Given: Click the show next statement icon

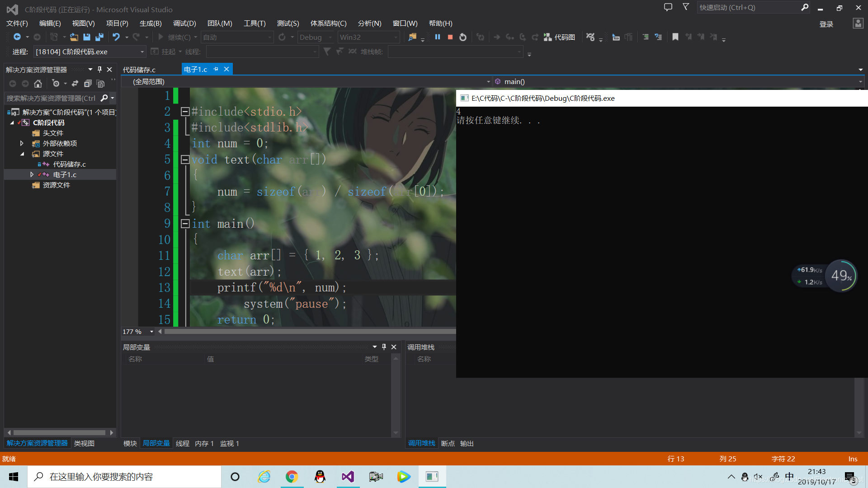Looking at the screenshot, I should click(497, 37).
